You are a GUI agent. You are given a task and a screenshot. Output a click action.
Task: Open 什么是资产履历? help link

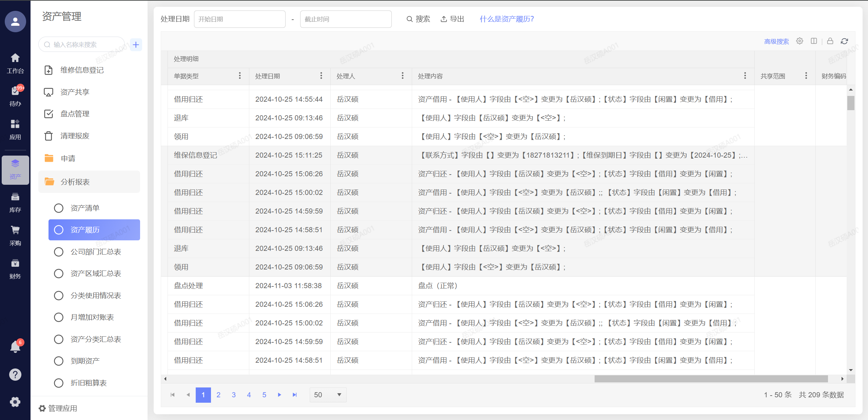click(507, 19)
